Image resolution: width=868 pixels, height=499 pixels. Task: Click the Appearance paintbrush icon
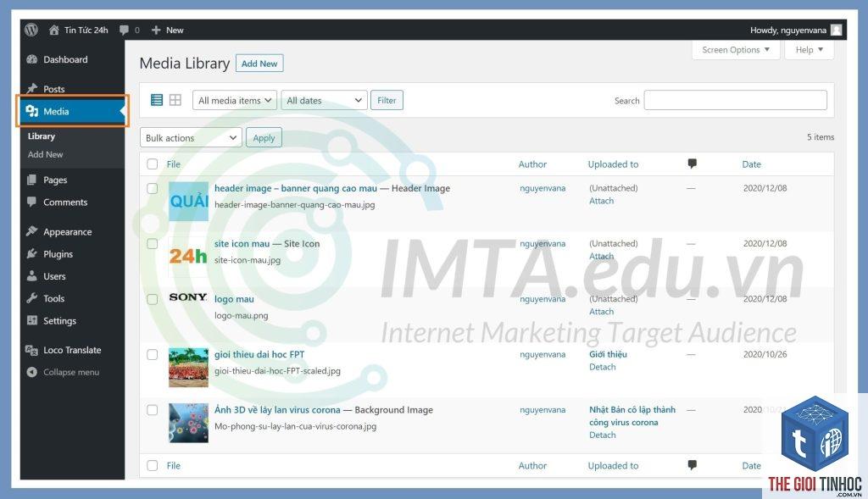[32, 231]
